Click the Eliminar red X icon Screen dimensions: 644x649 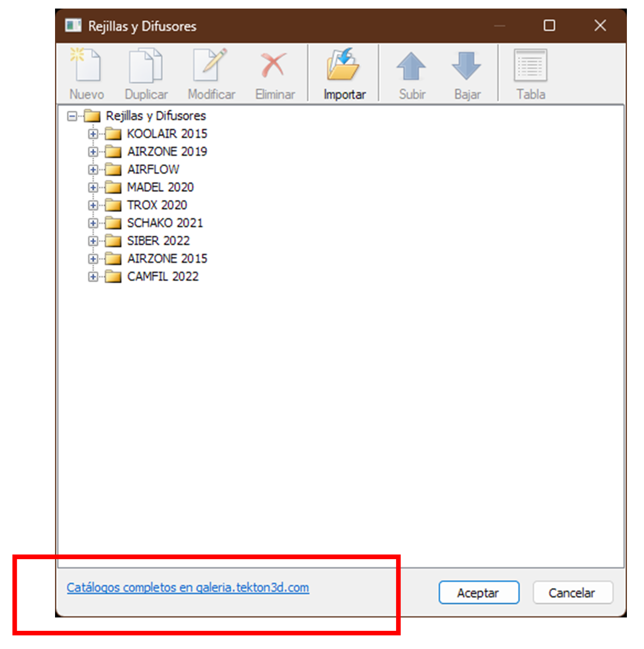(274, 65)
